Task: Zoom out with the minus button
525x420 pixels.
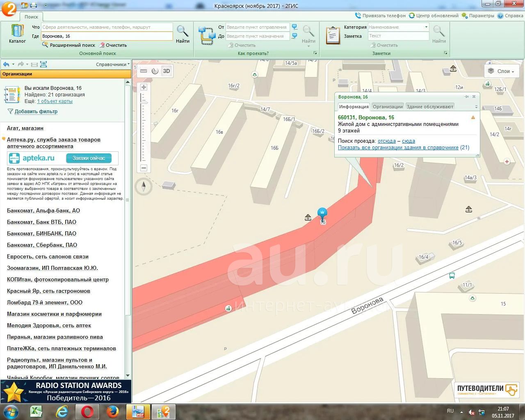Action: [144, 168]
